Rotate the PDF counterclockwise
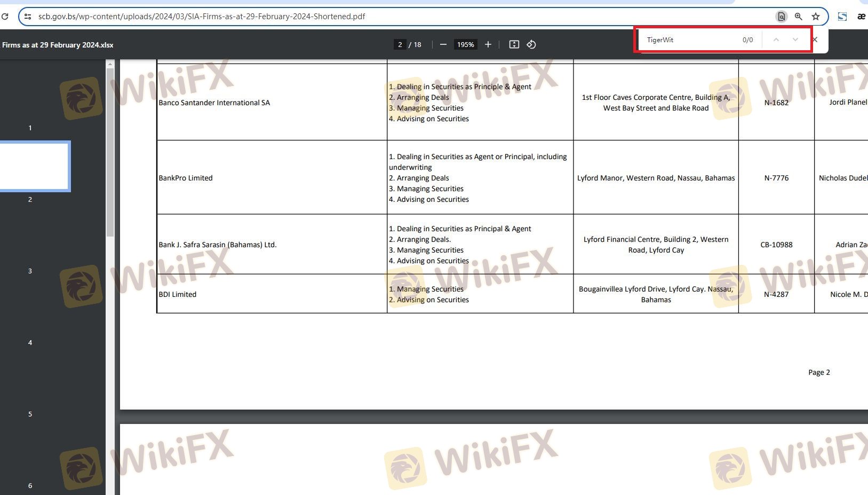The height and width of the screenshot is (495, 868). tap(531, 45)
